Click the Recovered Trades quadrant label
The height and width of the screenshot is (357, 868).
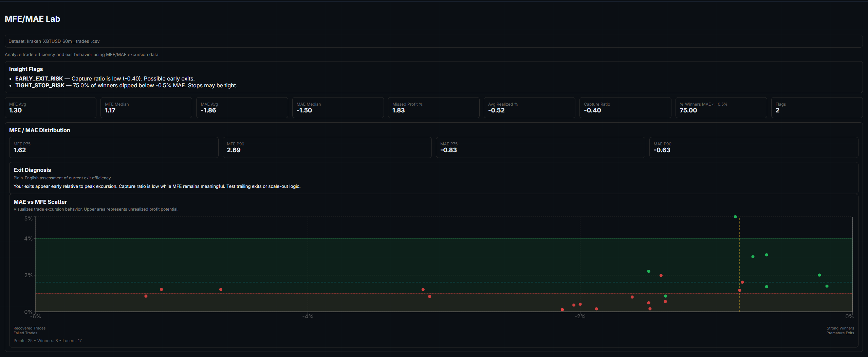coord(30,328)
